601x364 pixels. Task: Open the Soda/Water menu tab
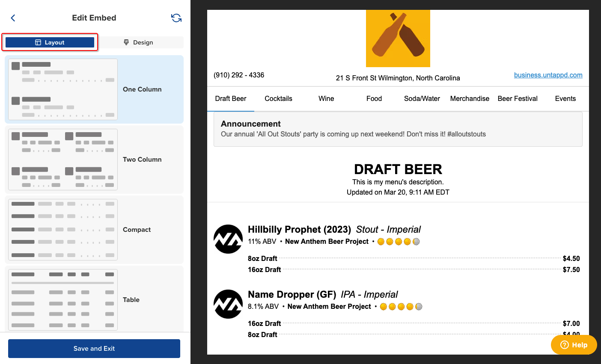pyautogui.click(x=422, y=98)
